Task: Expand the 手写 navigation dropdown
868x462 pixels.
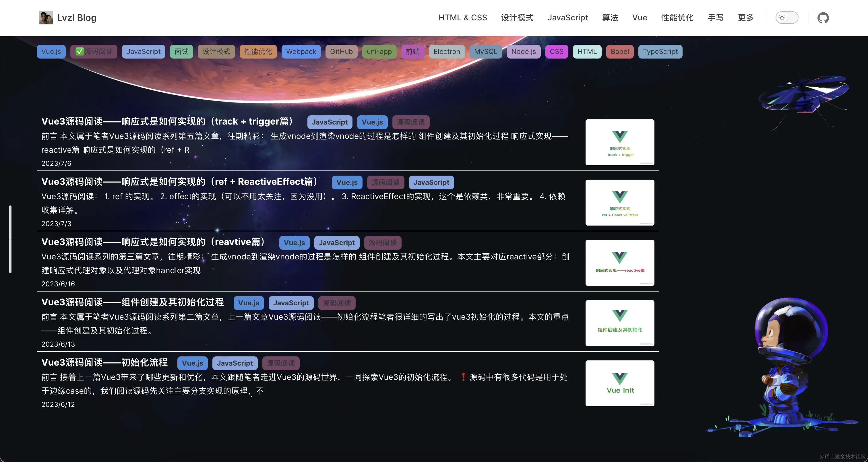Action: (715, 18)
